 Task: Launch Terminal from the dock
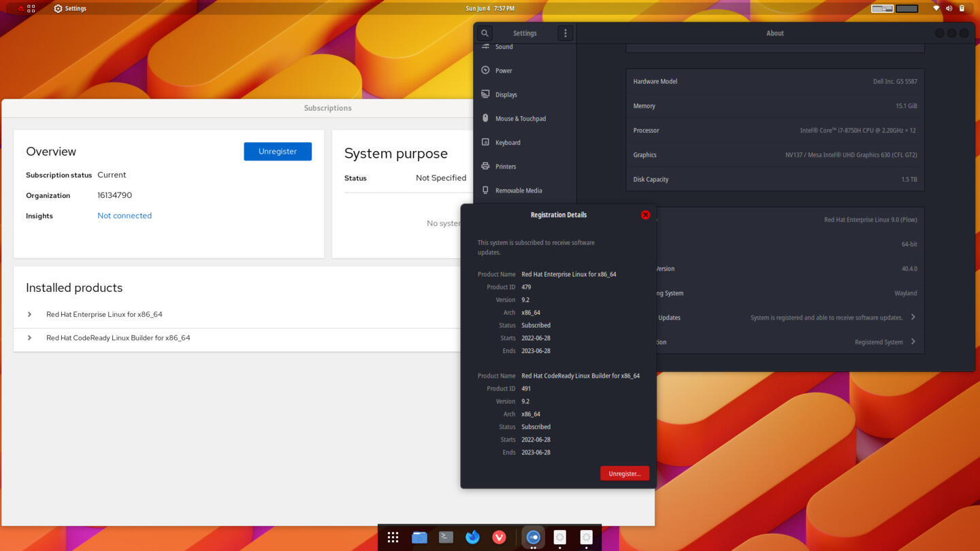coord(446,537)
